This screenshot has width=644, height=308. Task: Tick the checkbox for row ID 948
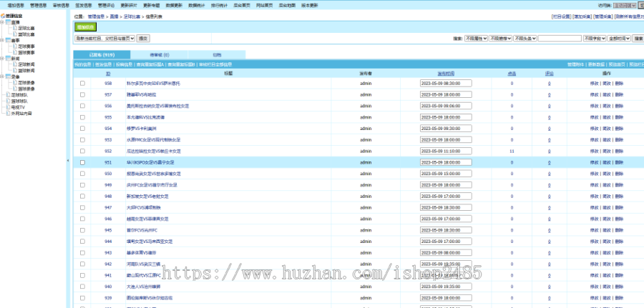82,196
